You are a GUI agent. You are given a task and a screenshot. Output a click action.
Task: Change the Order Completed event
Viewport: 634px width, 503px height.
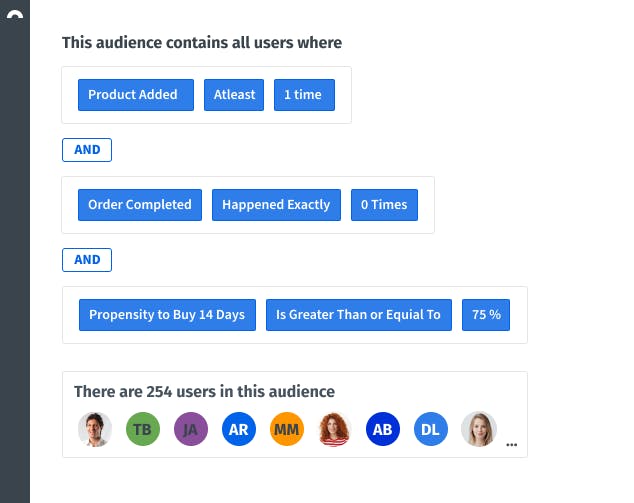140,205
